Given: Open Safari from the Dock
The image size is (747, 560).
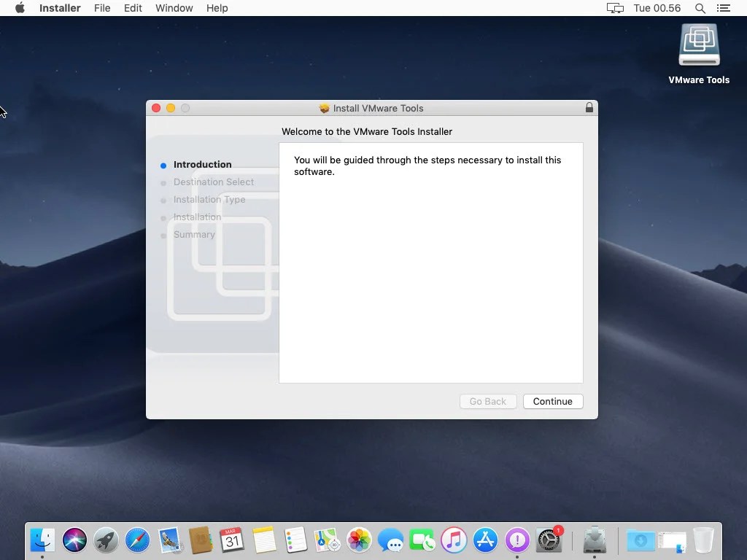Looking at the screenshot, I should click(138, 541).
